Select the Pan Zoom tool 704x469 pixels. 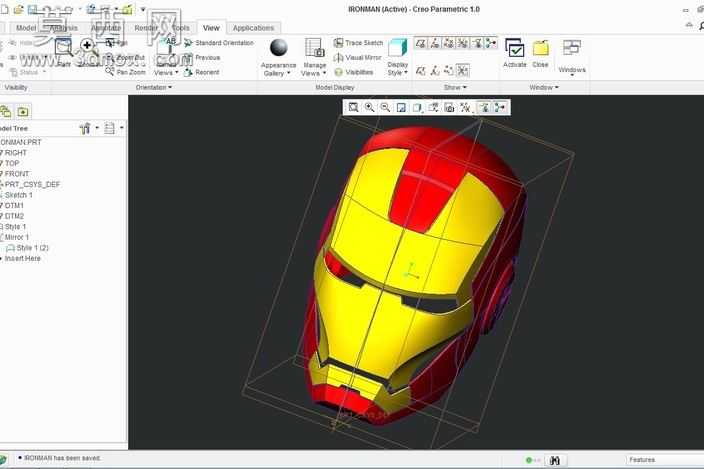[x=126, y=72]
